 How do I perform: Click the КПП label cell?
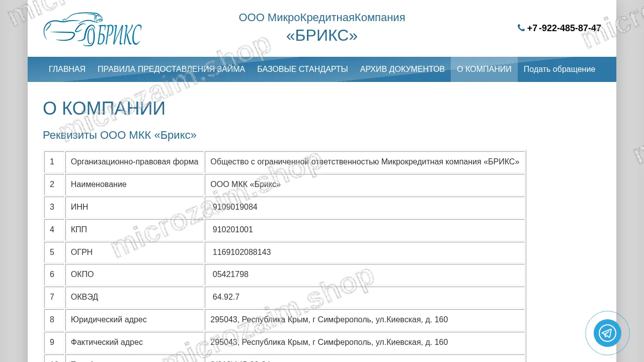(x=134, y=230)
